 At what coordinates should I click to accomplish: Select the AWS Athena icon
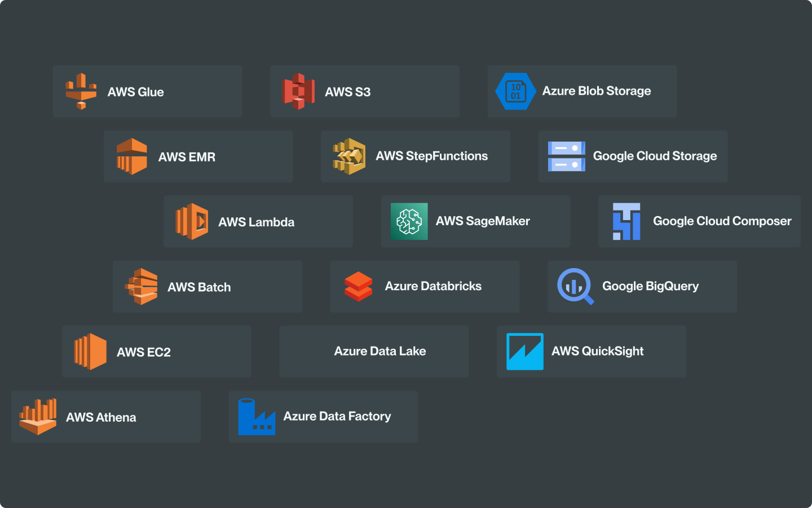click(x=38, y=417)
